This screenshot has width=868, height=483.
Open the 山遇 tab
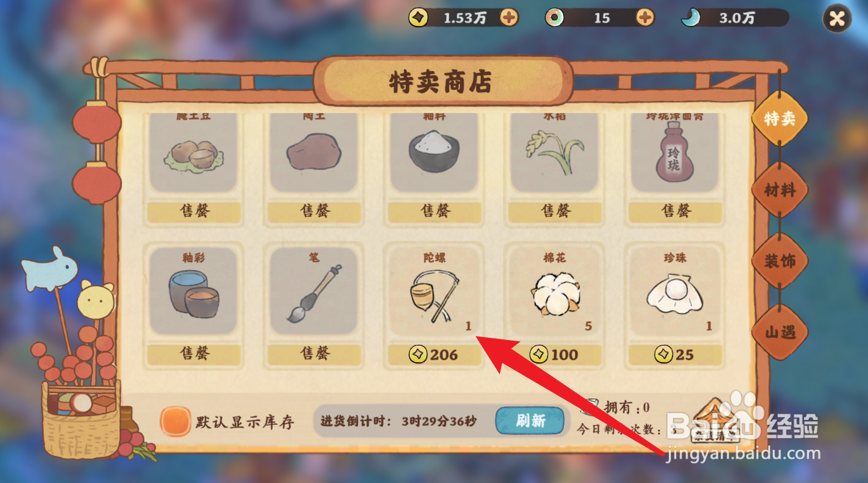[779, 332]
